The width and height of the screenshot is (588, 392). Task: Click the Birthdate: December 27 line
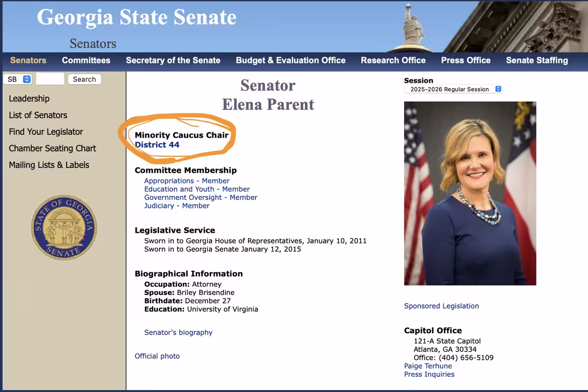(187, 301)
